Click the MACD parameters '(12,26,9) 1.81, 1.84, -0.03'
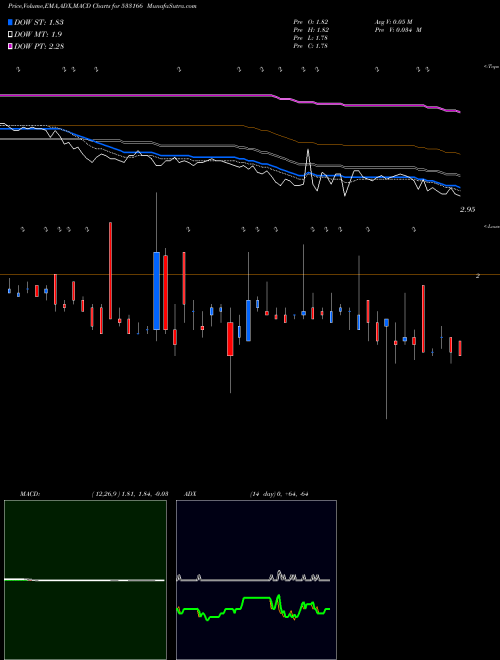This screenshot has width=500, height=660. pos(130,494)
